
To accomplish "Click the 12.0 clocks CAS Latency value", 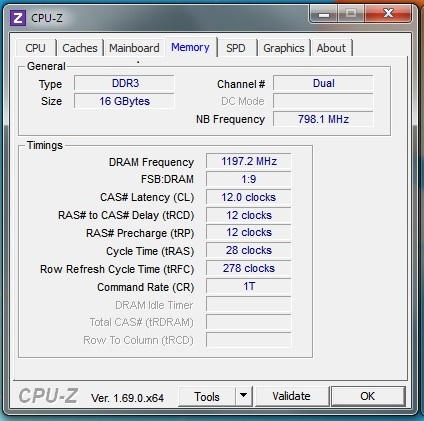I will coord(249,197).
